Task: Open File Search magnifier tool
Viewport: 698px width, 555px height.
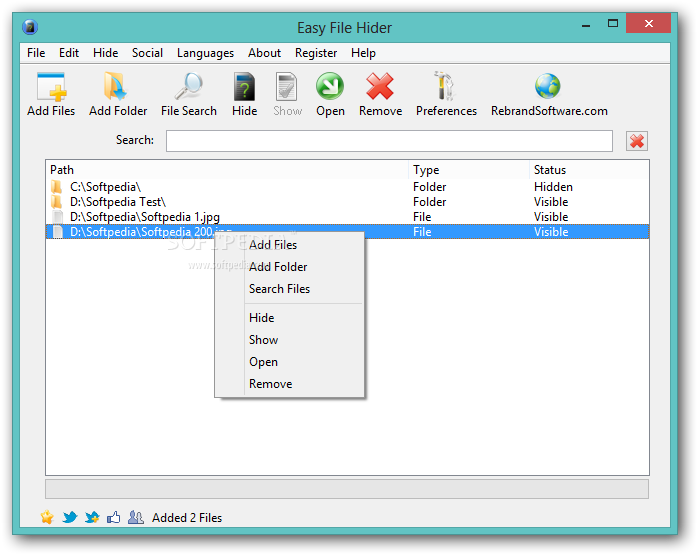Action: 188,86
